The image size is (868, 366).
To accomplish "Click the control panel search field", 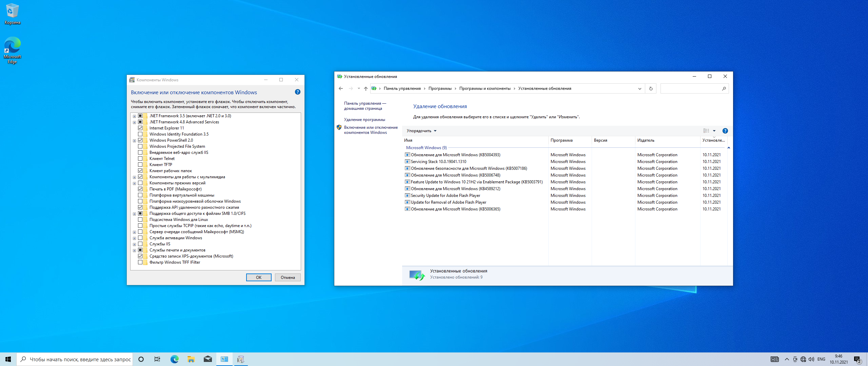I will (691, 88).
